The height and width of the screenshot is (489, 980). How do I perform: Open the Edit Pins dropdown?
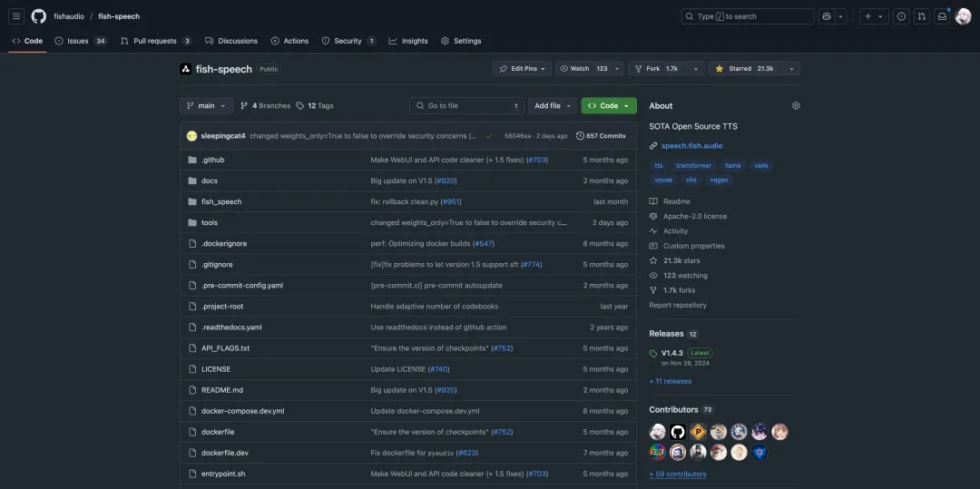(x=519, y=69)
